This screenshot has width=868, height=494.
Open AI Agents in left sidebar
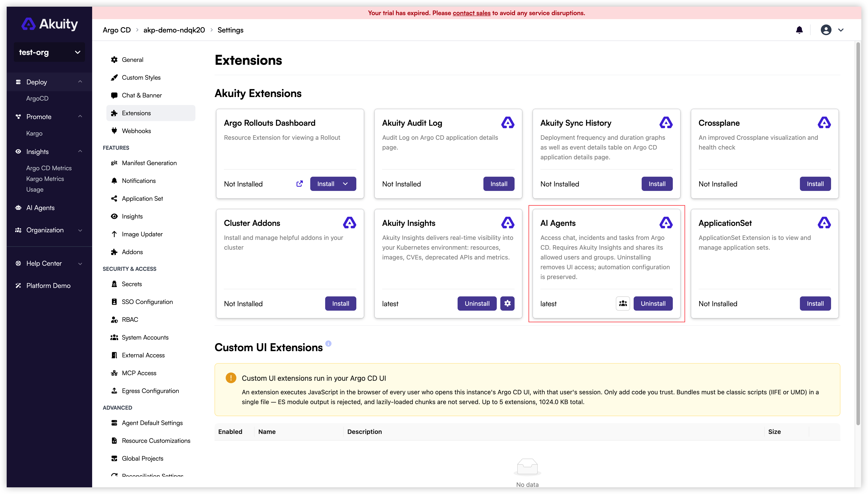[49, 208]
